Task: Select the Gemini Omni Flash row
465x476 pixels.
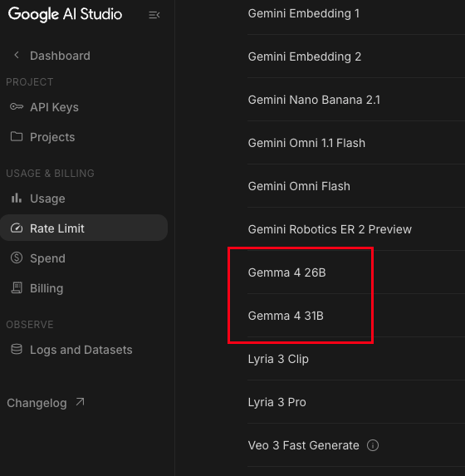Action: pos(356,186)
